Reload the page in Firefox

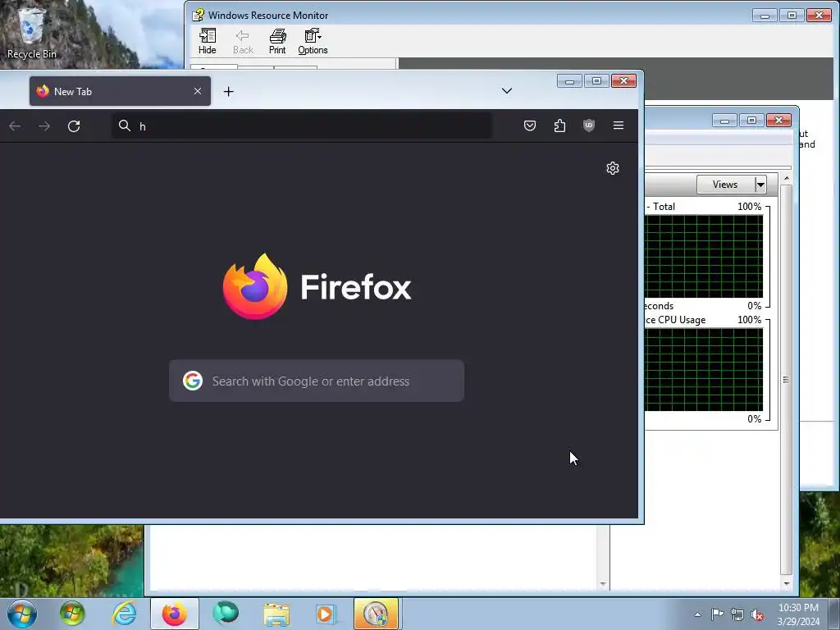point(74,126)
